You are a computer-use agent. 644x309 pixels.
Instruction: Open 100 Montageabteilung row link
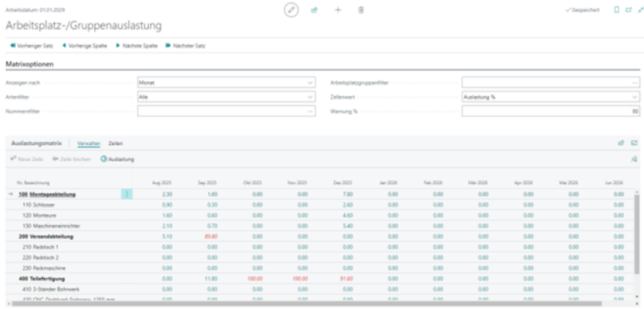[47, 194]
